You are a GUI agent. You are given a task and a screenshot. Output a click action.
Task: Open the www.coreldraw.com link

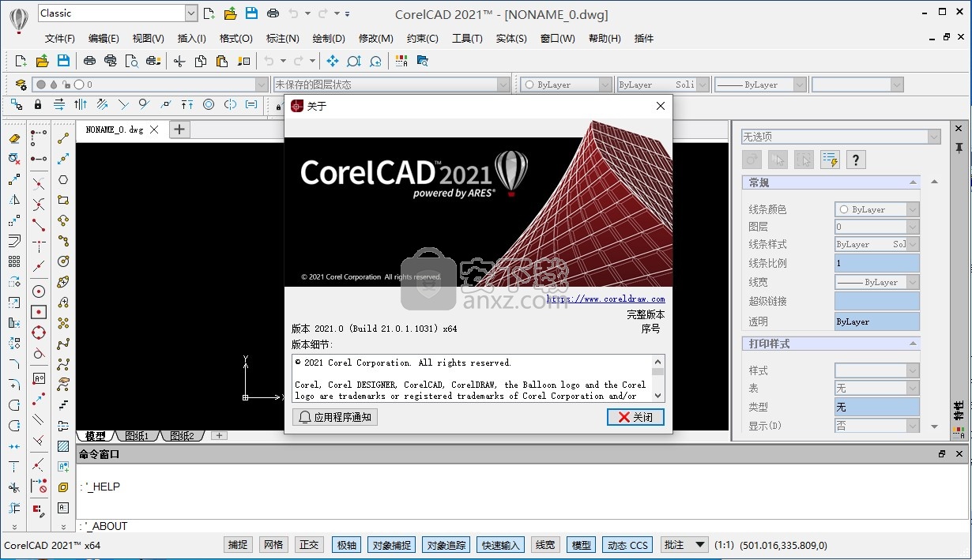(x=606, y=299)
